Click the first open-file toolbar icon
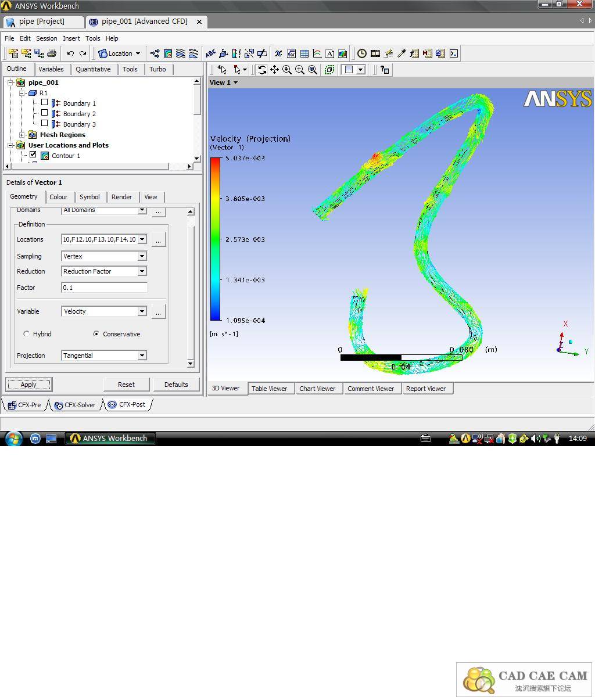Image resolution: width=595 pixels, height=700 pixels. (x=13, y=53)
